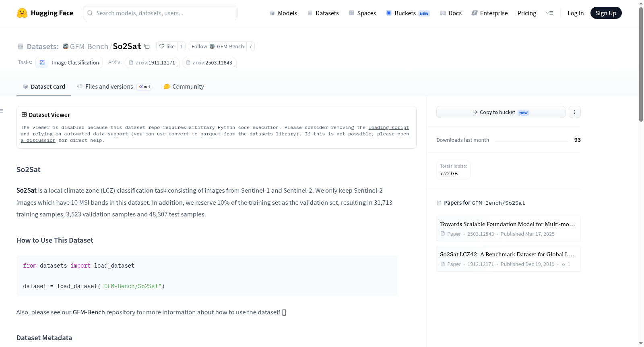Open the automated data support link
The height and width of the screenshot is (347, 644).
pos(96,134)
